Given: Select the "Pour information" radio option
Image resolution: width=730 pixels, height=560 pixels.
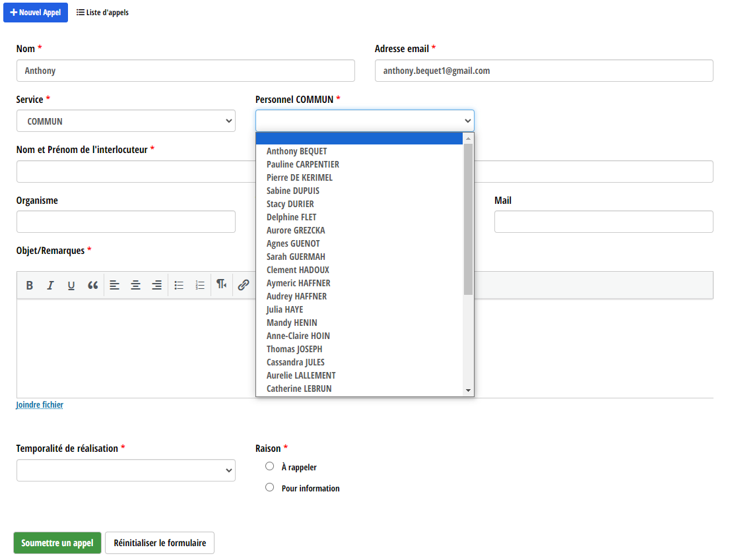Looking at the screenshot, I should coord(269,487).
